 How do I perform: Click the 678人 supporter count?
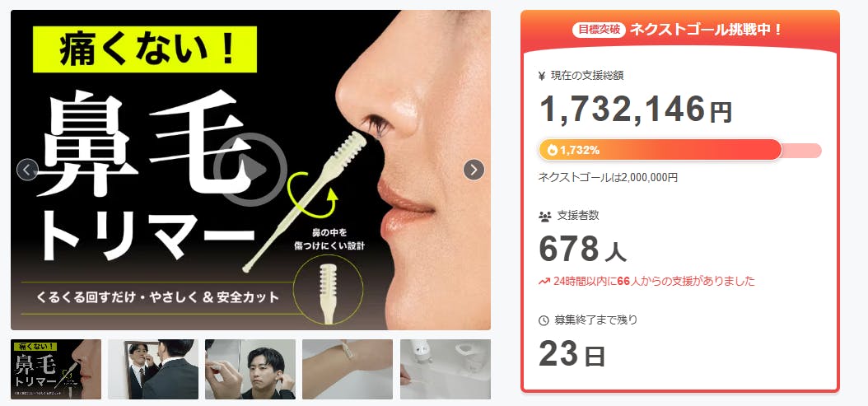582,250
